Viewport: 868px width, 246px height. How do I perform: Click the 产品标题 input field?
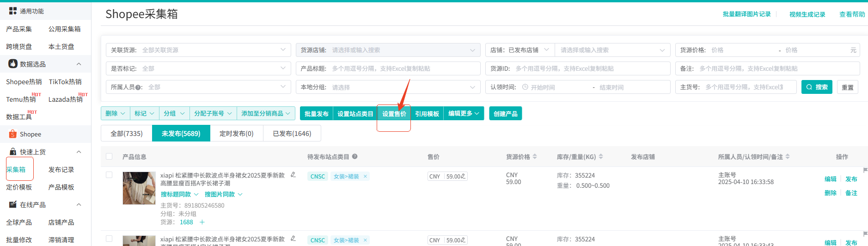tap(388, 68)
